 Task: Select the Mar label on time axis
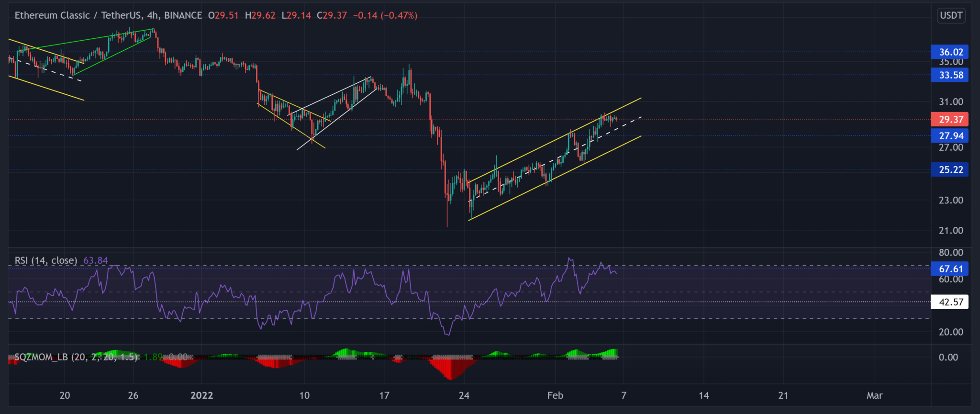pyautogui.click(x=874, y=395)
